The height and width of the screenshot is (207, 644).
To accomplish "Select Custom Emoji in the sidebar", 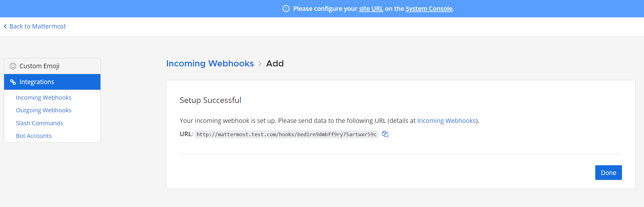I will (x=52, y=66).
